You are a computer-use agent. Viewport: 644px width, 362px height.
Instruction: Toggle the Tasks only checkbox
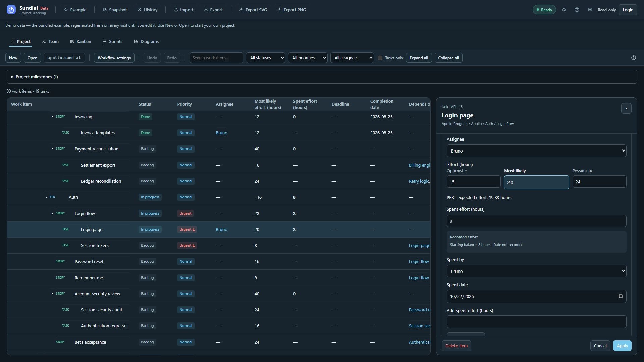click(380, 58)
